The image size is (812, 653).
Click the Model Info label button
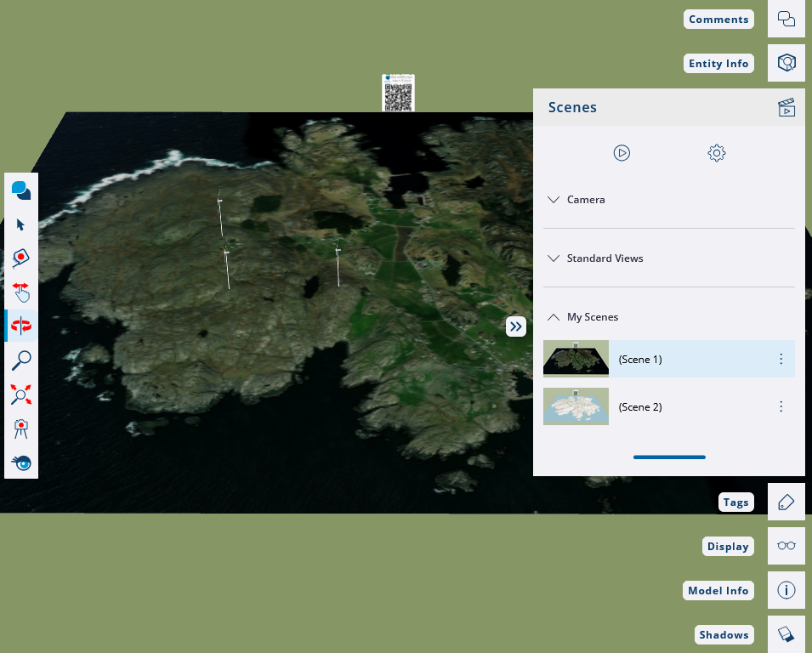(718, 591)
